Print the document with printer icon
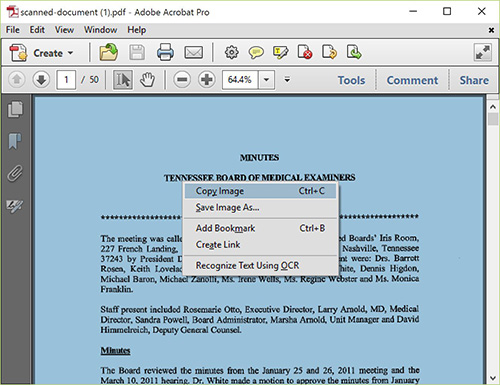500x385 pixels. (165, 52)
